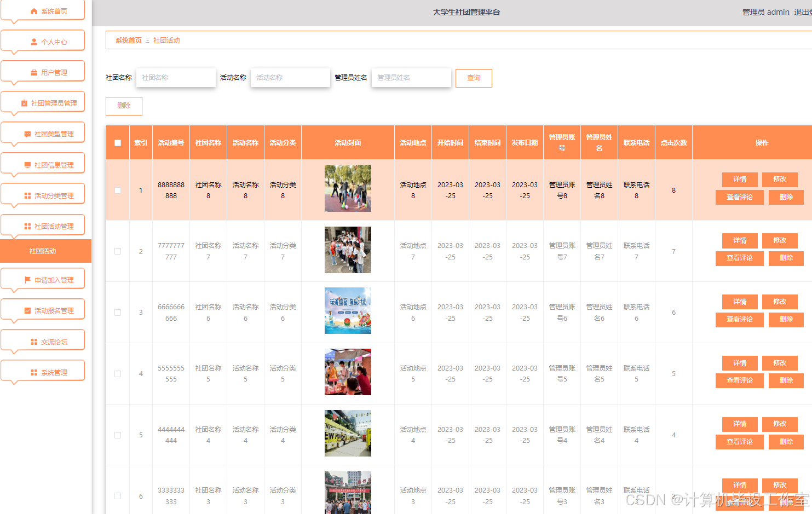Open the 社团类型管理 sidebar menu
This screenshot has height=514, width=812.
(43, 133)
